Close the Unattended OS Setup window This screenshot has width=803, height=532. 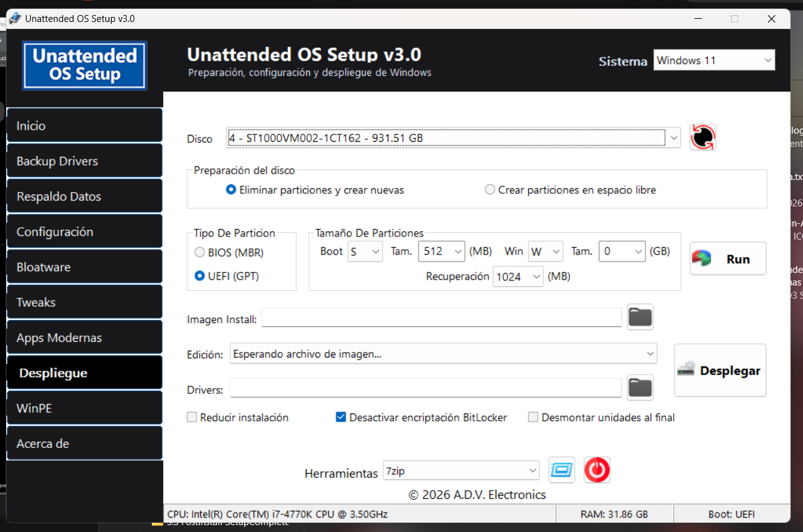tap(772, 19)
